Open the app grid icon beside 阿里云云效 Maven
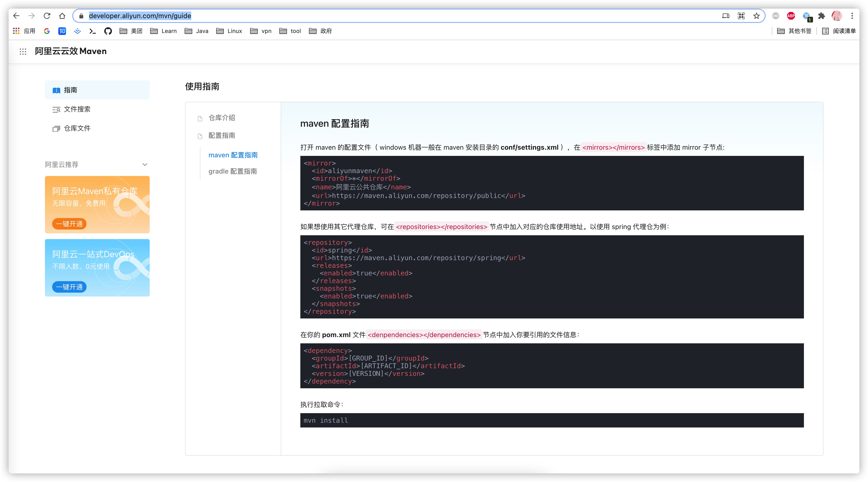 click(x=23, y=52)
